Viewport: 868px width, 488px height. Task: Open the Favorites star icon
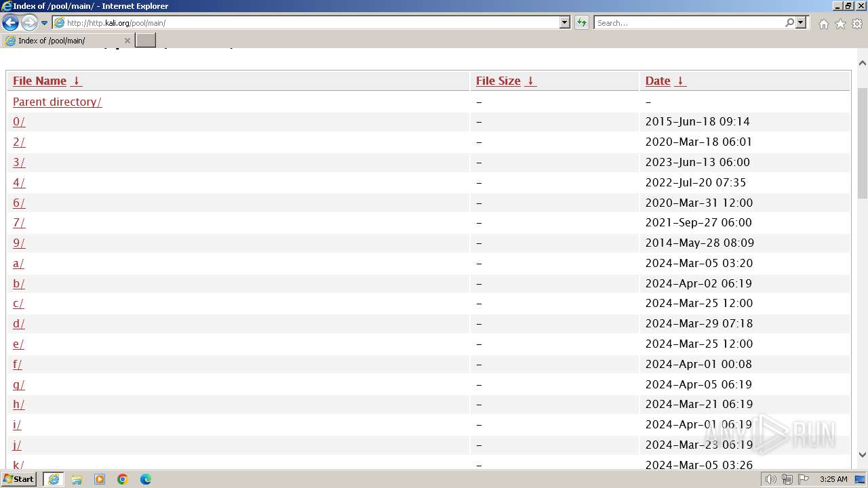tap(840, 24)
